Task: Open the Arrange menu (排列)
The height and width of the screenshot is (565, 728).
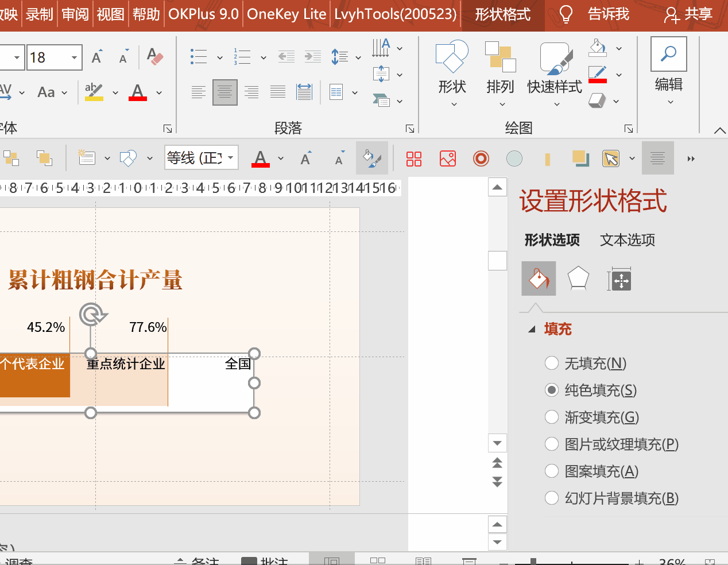Action: pos(500,73)
